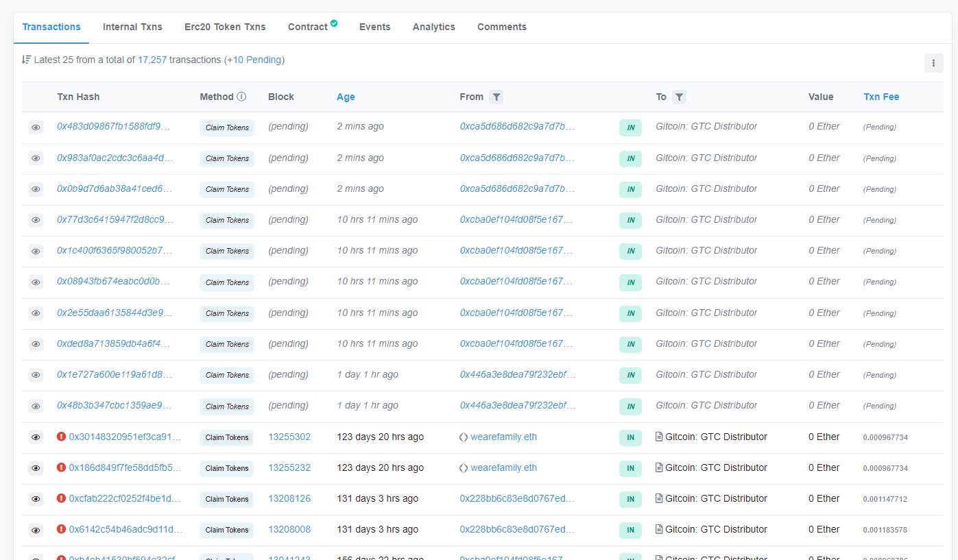Open the From column filter

pos(496,97)
